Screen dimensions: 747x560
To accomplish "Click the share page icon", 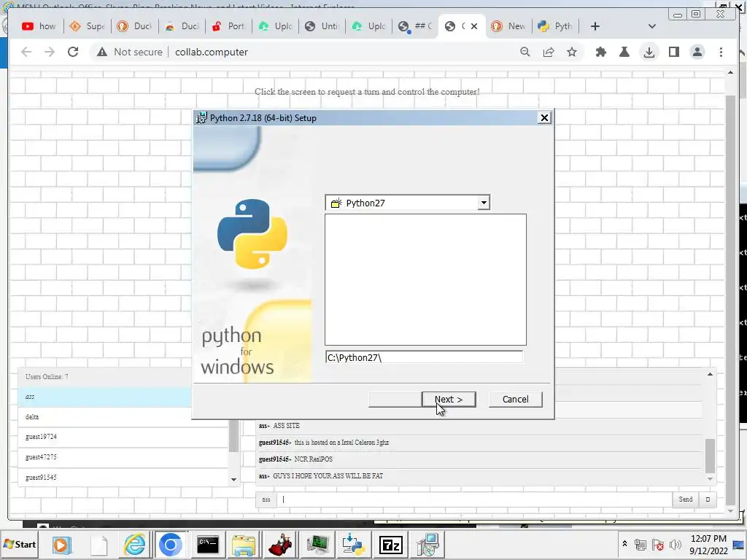I will tap(549, 52).
